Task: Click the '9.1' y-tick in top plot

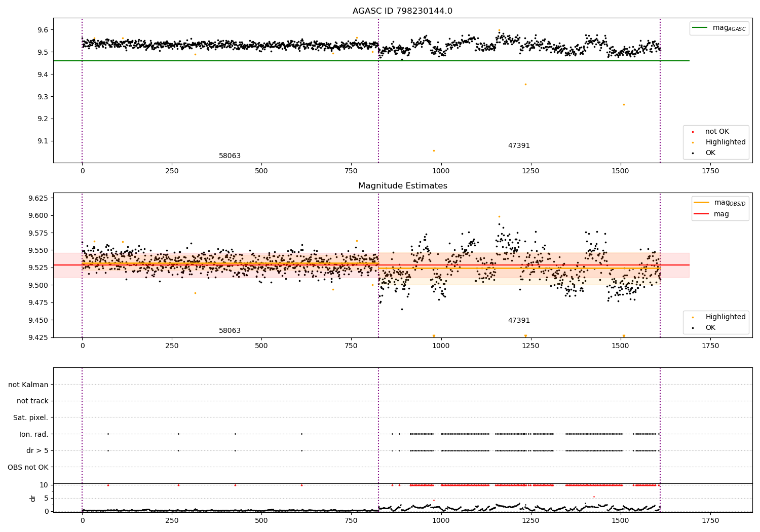Action: point(43,141)
